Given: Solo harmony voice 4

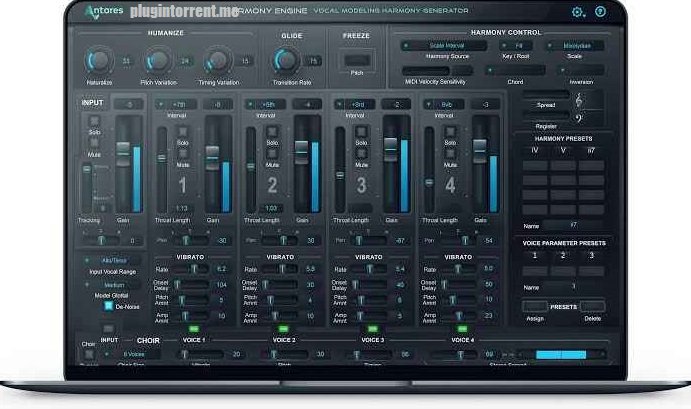Looking at the screenshot, I should pos(450,131).
